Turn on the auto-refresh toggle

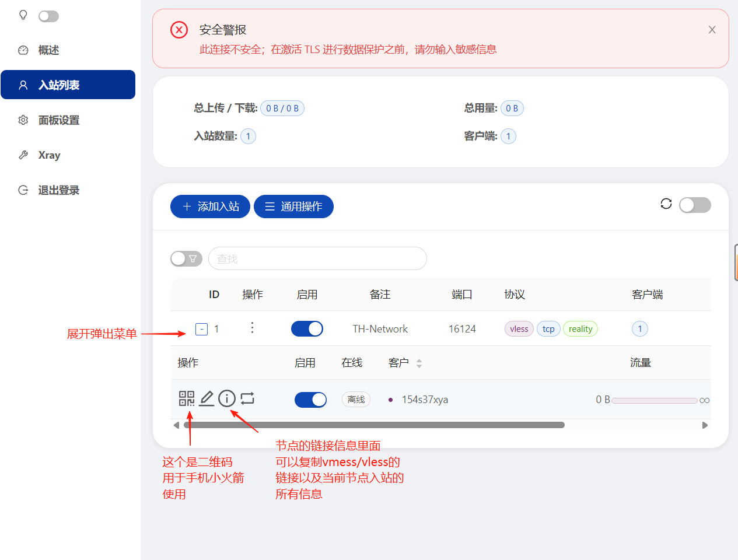click(x=695, y=205)
